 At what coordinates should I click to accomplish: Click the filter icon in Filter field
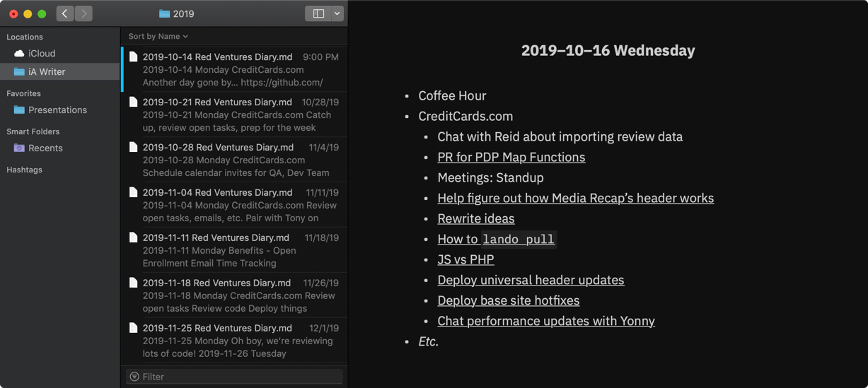(134, 377)
